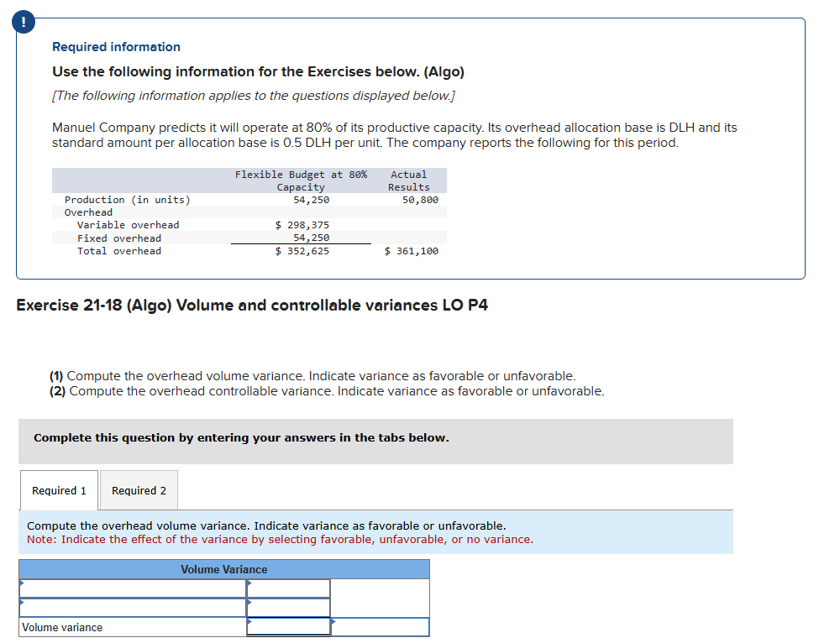Open favorable/unfavorable dropdown in Volume variance row
This screenshot has width=840, height=643.
pos(380,627)
